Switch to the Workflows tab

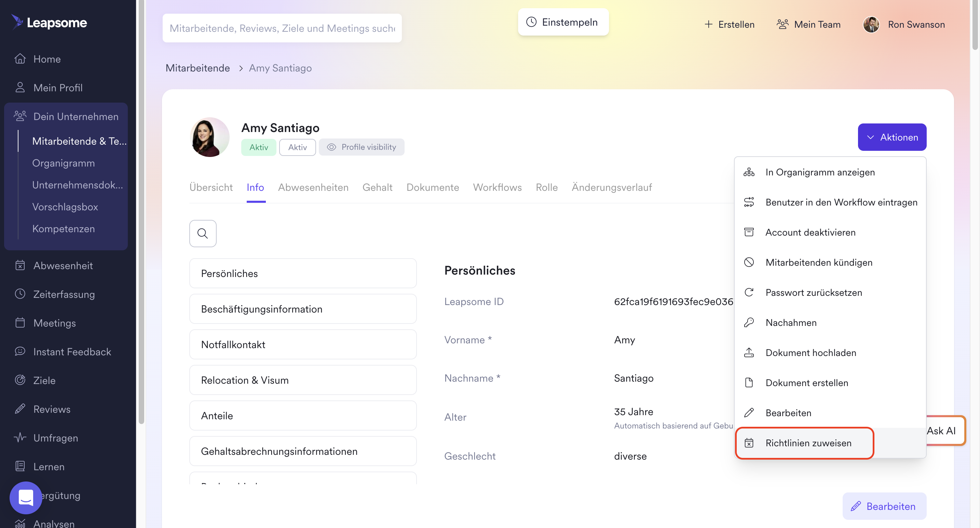497,187
